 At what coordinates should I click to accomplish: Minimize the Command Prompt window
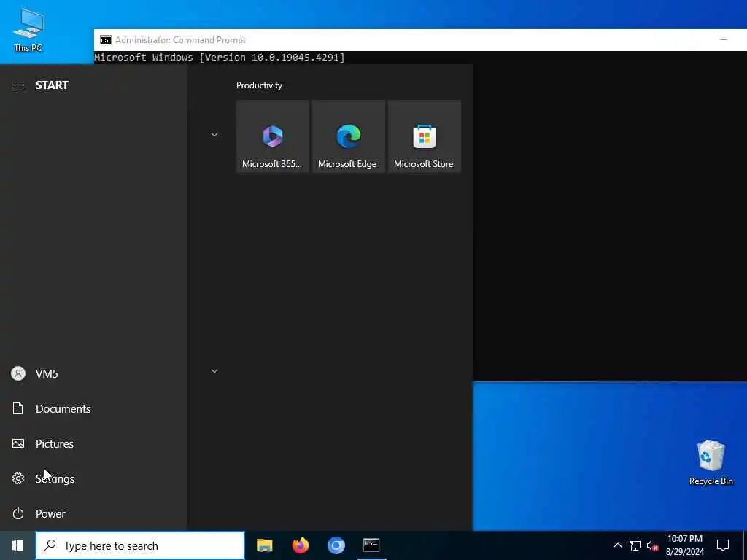(x=723, y=40)
